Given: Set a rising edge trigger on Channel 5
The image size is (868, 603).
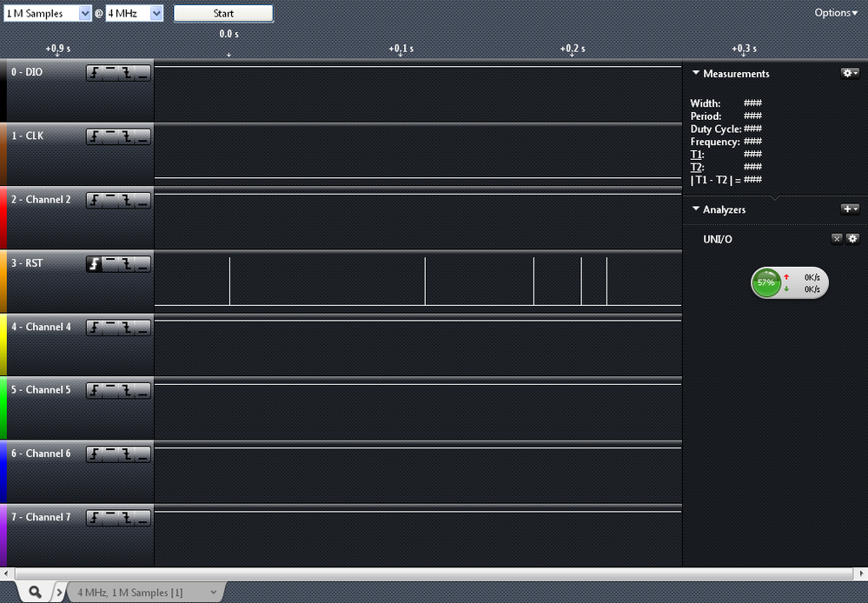Looking at the screenshot, I should pyautogui.click(x=96, y=391).
